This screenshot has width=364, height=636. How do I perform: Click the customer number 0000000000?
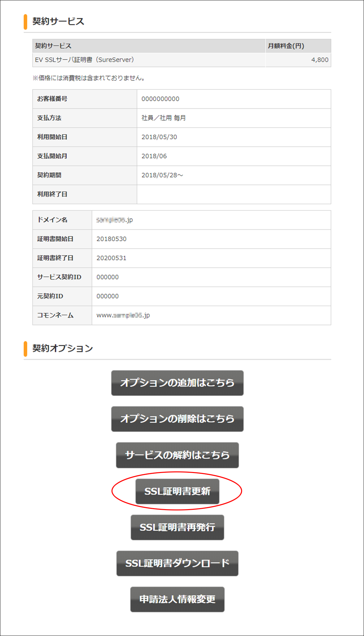point(160,99)
